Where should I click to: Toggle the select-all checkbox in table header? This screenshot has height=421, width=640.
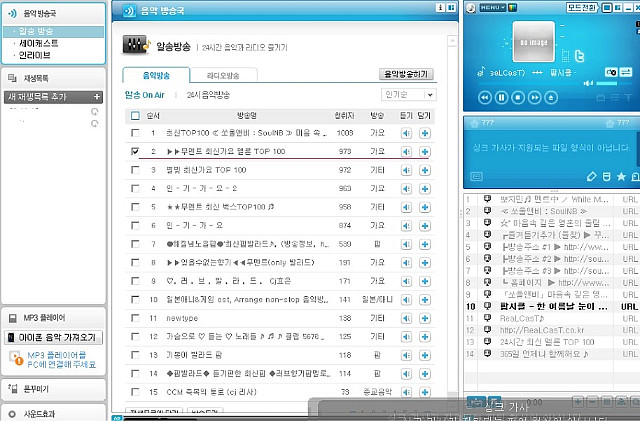(135, 116)
